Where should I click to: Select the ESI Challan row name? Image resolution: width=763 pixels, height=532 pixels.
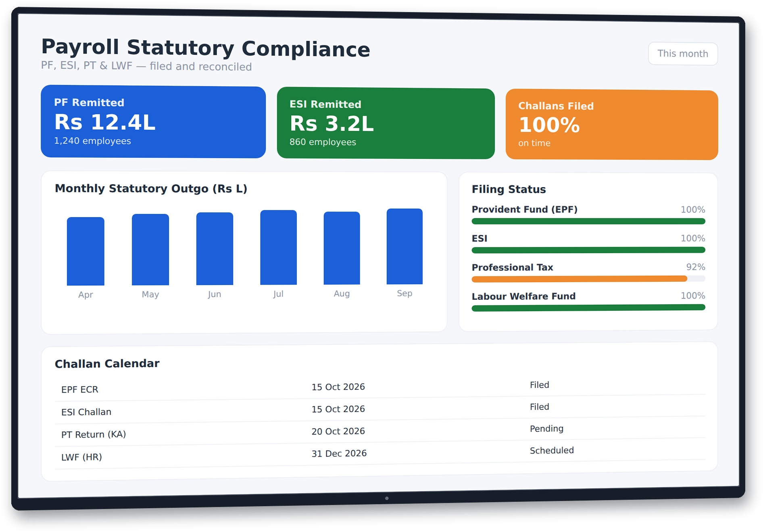click(x=86, y=412)
